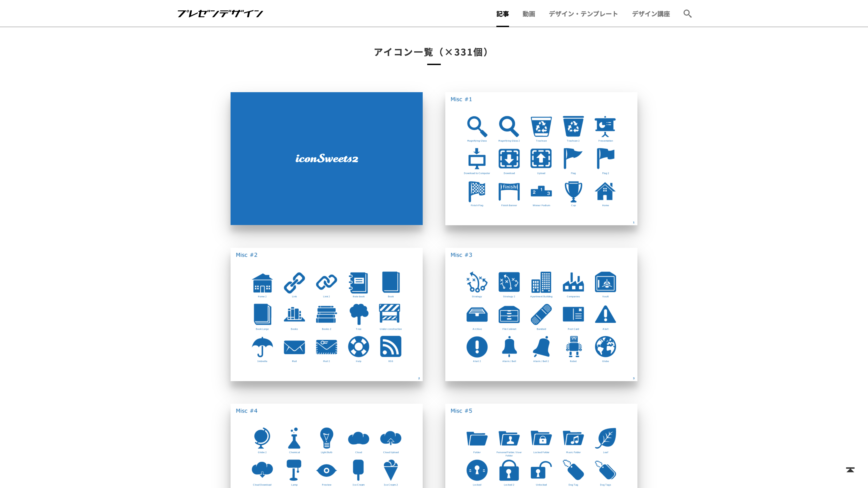Viewport: 868px width, 488px height.
Task: Click the Strategy 2 icon in Misc #3
Action: tap(509, 282)
